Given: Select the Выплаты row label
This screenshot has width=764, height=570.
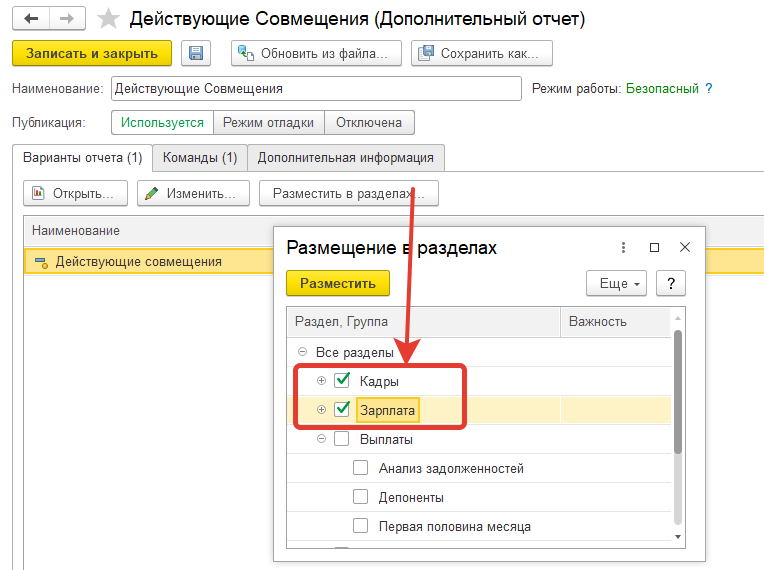Looking at the screenshot, I should 386,439.
